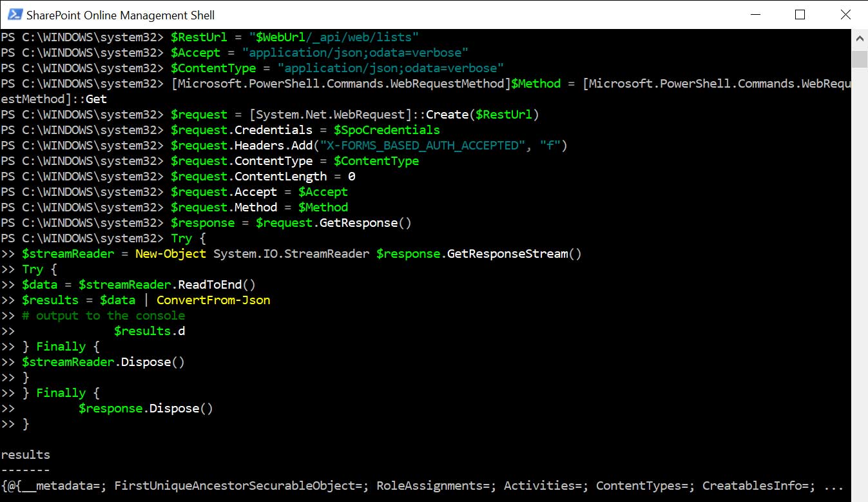Click the $SpoCredentials variable
868x502 pixels.
tap(387, 130)
